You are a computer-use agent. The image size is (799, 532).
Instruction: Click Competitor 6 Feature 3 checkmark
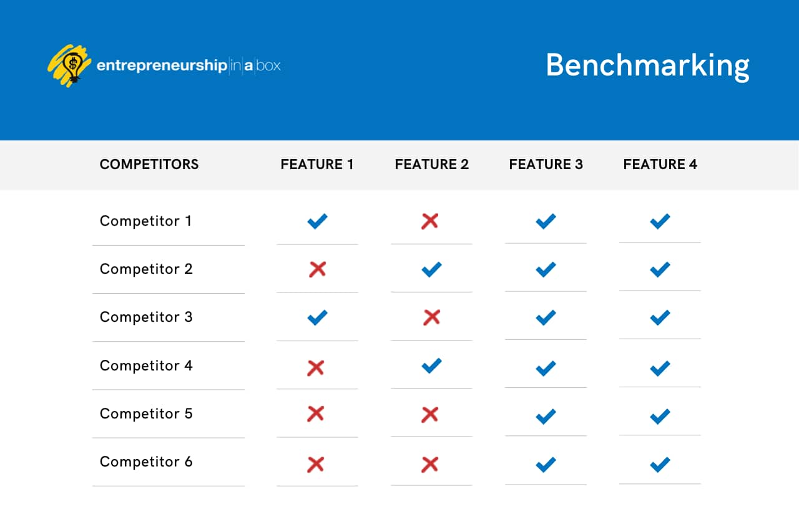pyautogui.click(x=546, y=465)
